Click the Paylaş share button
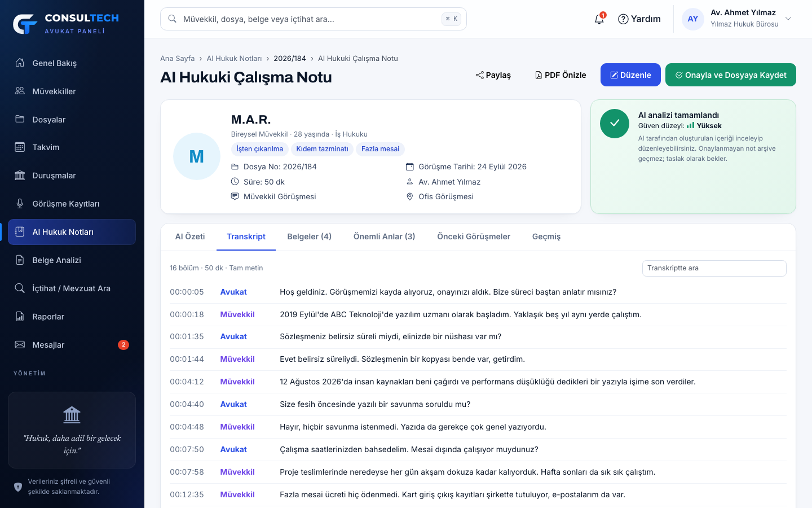This screenshot has width=812, height=508. [493, 75]
